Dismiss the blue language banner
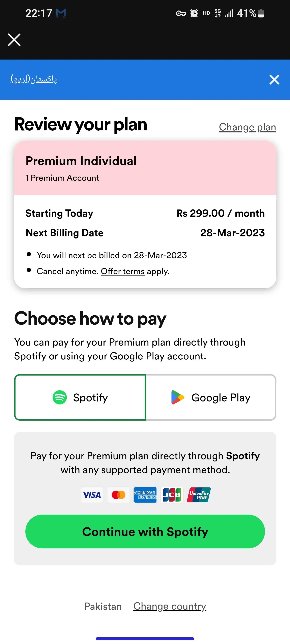The width and height of the screenshot is (290, 644). tap(274, 80)
